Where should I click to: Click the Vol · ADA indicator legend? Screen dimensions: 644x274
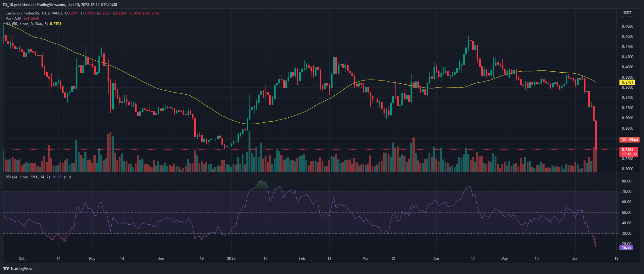tap(13, 19)
